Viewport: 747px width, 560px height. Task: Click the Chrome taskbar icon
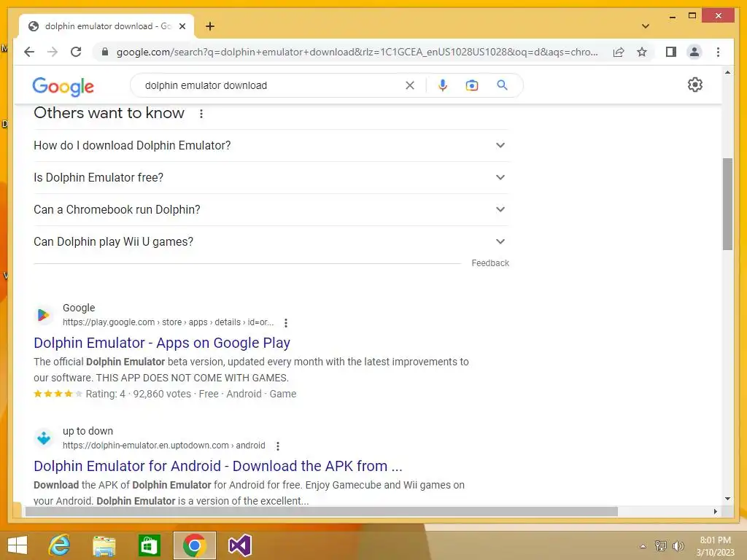coord(194,545)
